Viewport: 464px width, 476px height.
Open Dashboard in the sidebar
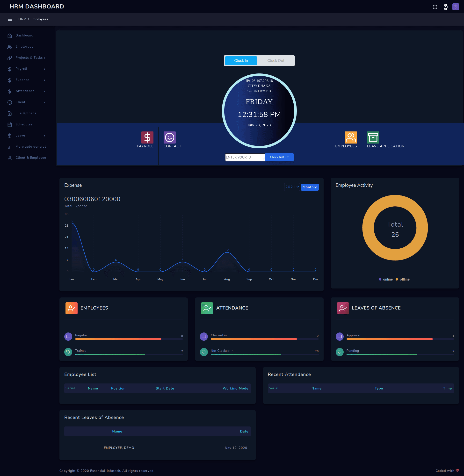tap(24, 36)
